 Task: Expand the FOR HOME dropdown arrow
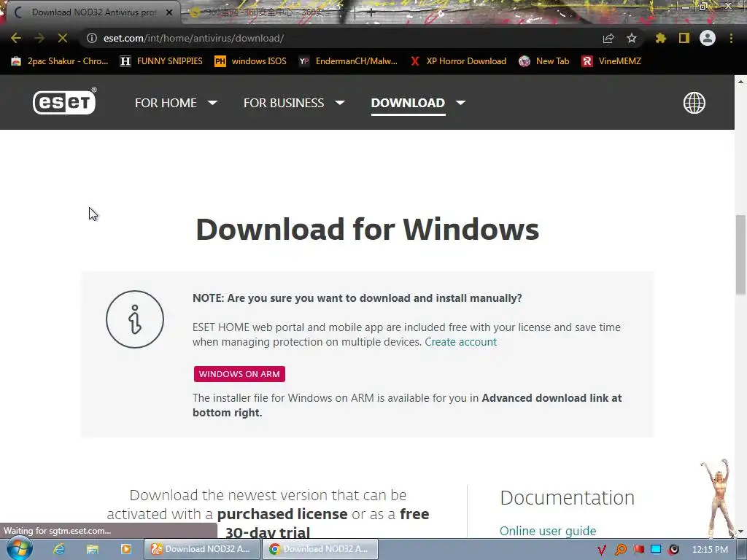pos(212,102)
